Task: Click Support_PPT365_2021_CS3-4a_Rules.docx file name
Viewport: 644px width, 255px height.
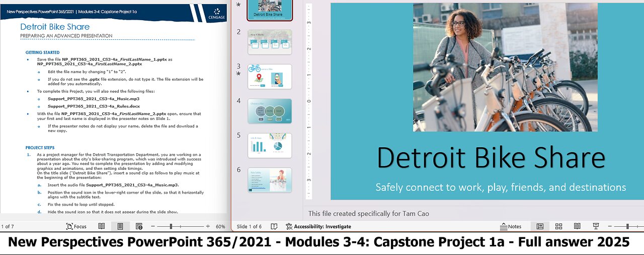Action: (x=93, y=106)
